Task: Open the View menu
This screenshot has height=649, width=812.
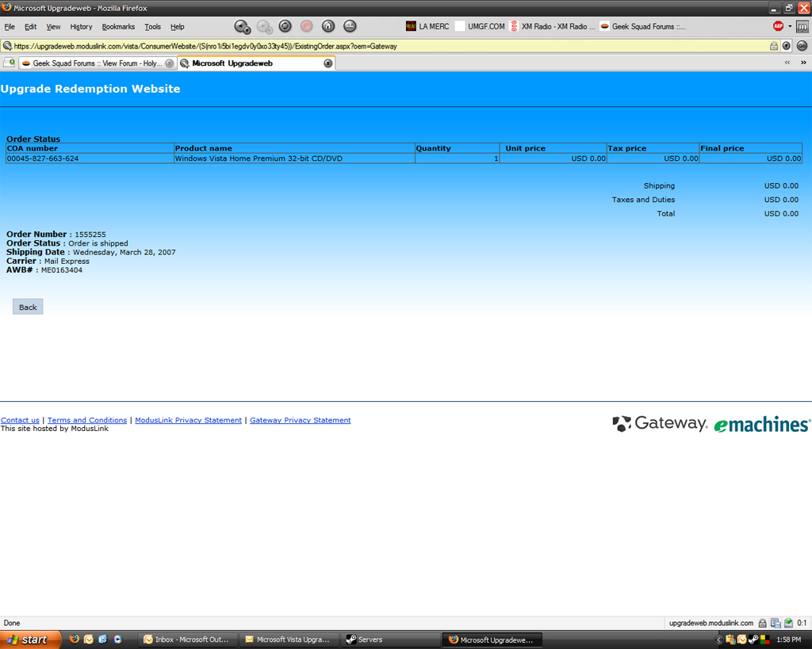Action: click(53, 27)
